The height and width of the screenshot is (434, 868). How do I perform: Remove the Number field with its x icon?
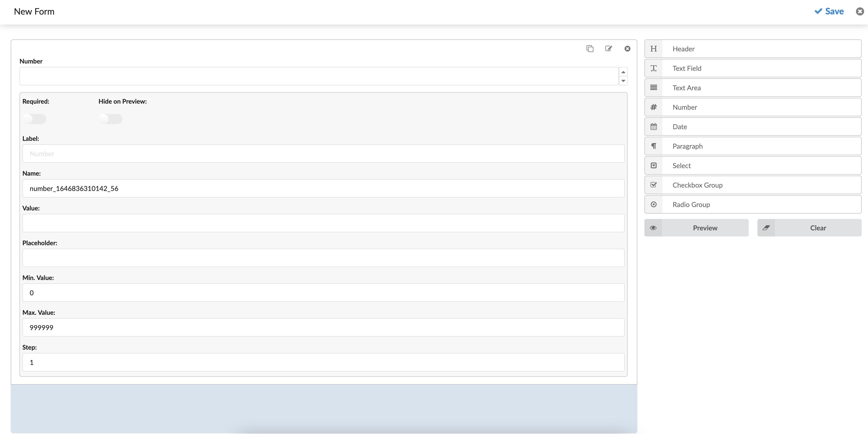click(x=627, y=49)
